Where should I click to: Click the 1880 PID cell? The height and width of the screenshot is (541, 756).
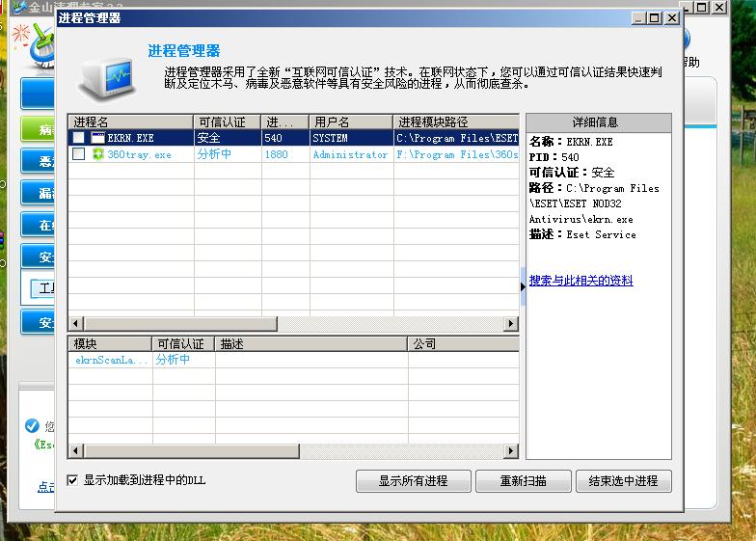pyautogui.click(x=276, y=154)
